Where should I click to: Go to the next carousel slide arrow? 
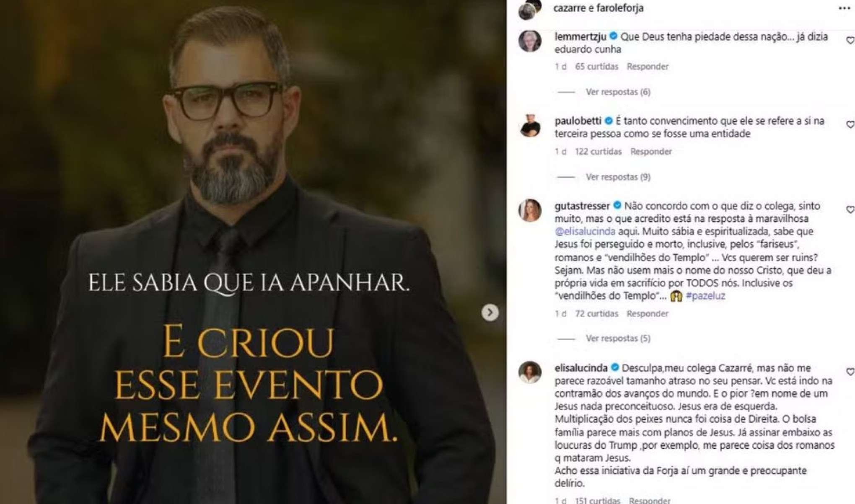point(490,312)
